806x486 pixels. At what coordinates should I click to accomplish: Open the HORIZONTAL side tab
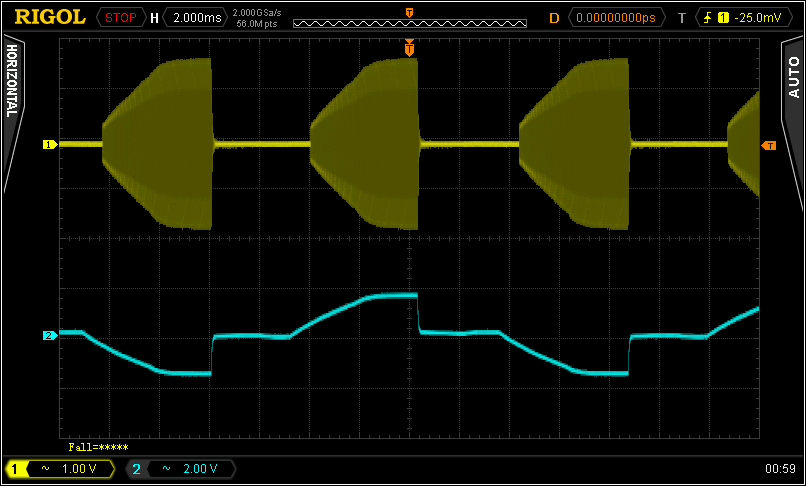(12, 80)
